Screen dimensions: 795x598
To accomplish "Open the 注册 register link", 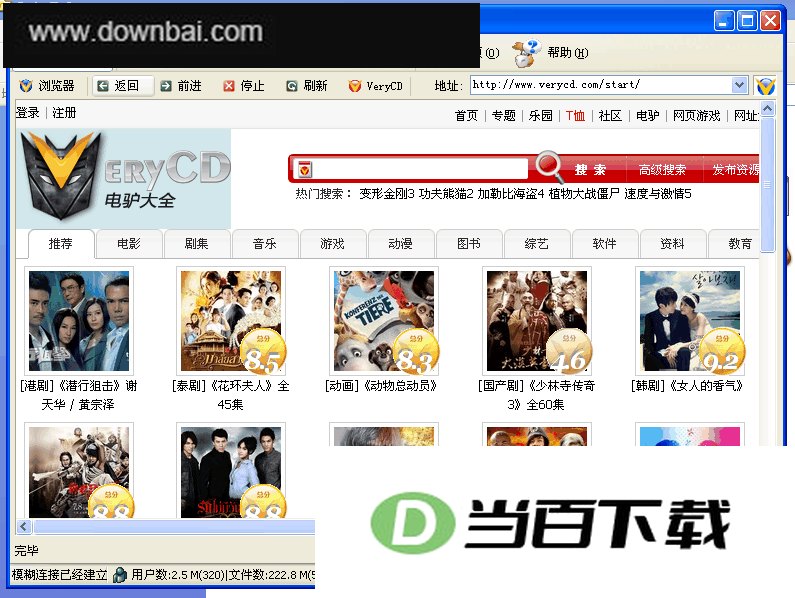I will 64,113.
